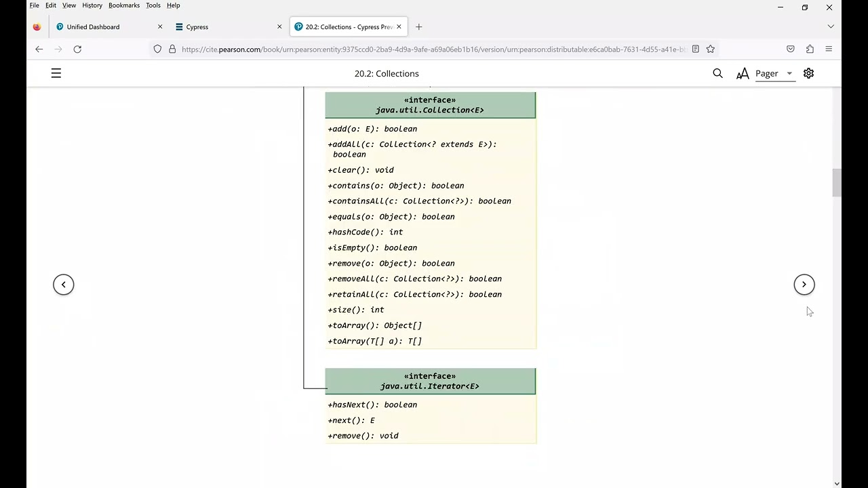The height and width of the screenshot is (488, 868).
Task: Click the +containsAll method line
Action: click(x=420, y=201)
